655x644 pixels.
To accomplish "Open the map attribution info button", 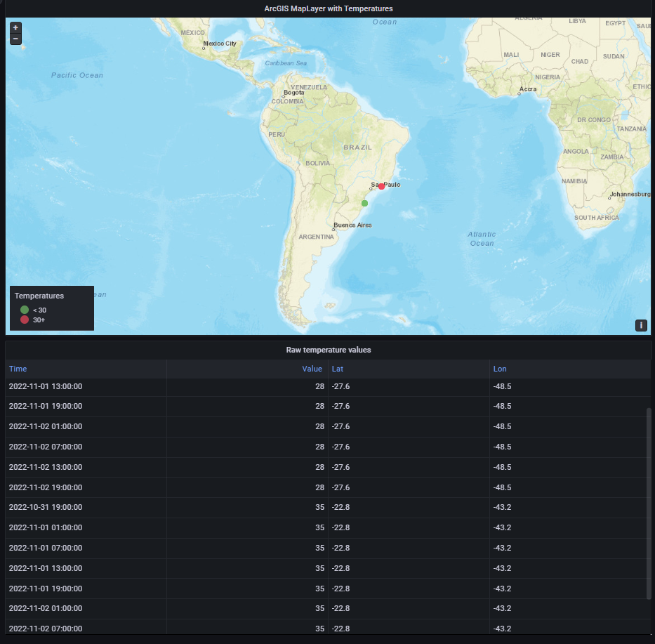I will (640, 325).
